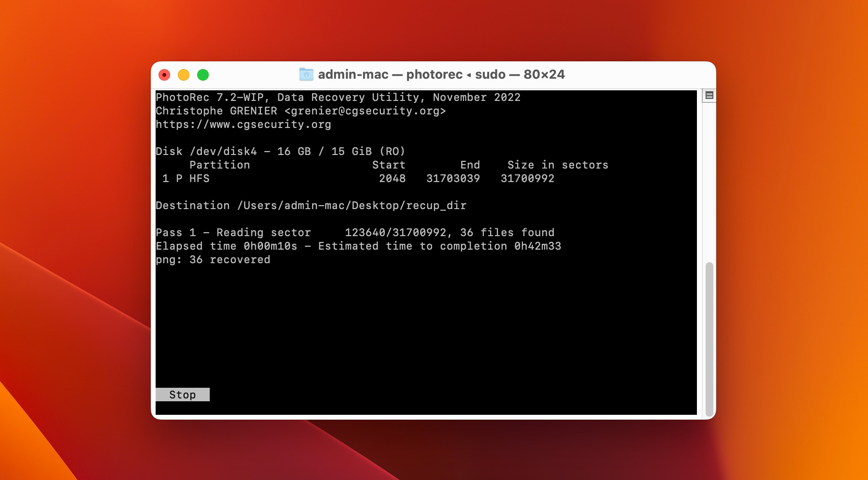Viewport: 868px width, 480px height.
Task: Click the Pass 1 Reading sector line
Action: click(x=355, y=233)
